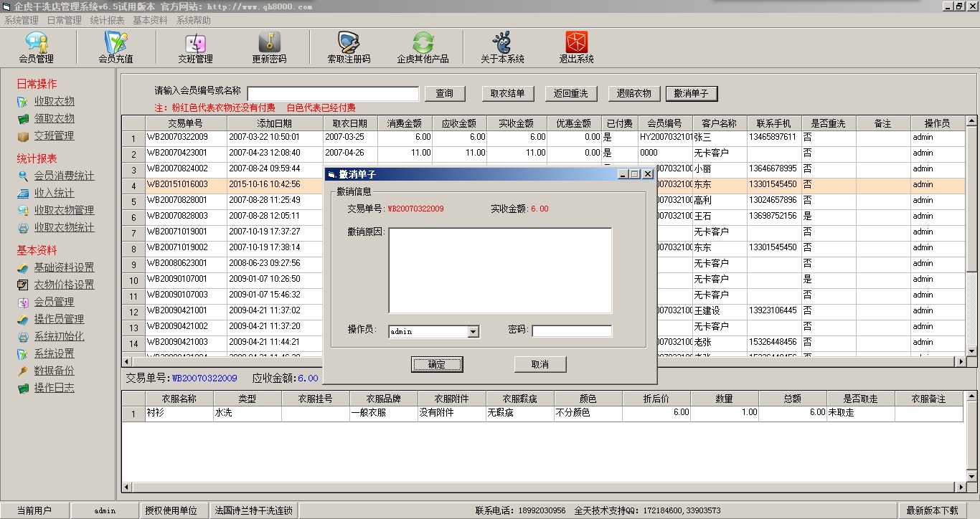Click customer name 高利

click(x=702, y=200)
